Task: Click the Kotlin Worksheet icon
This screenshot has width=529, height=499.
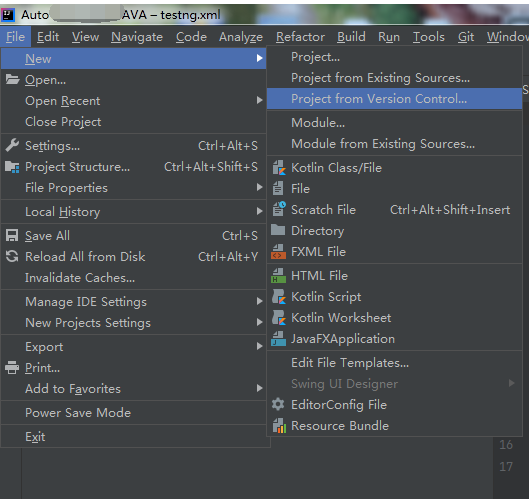Action: 279,317
